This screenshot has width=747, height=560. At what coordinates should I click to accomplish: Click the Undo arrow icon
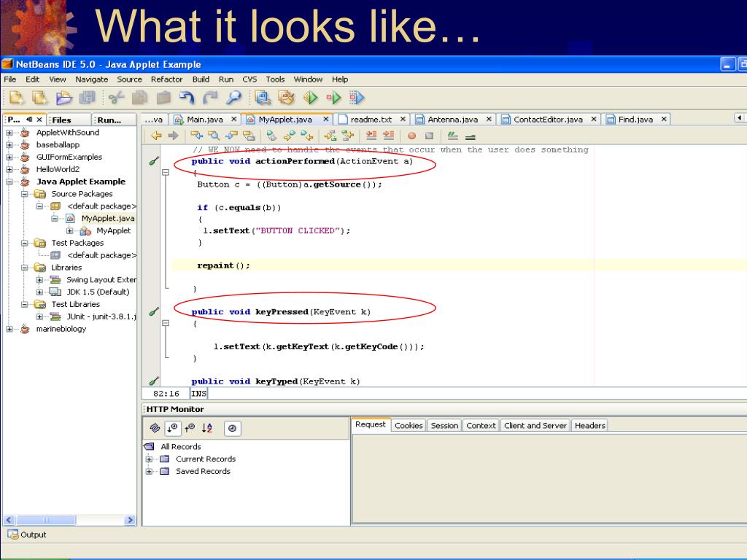187,98
